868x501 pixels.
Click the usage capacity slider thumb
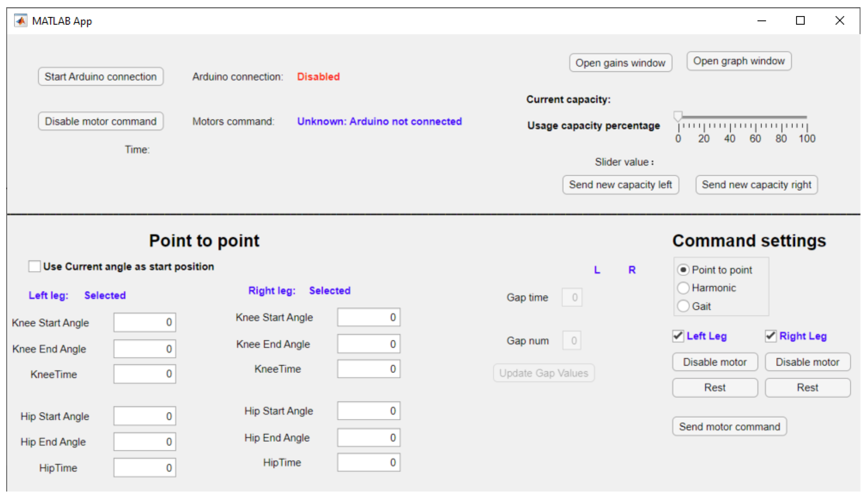point(678,116)
